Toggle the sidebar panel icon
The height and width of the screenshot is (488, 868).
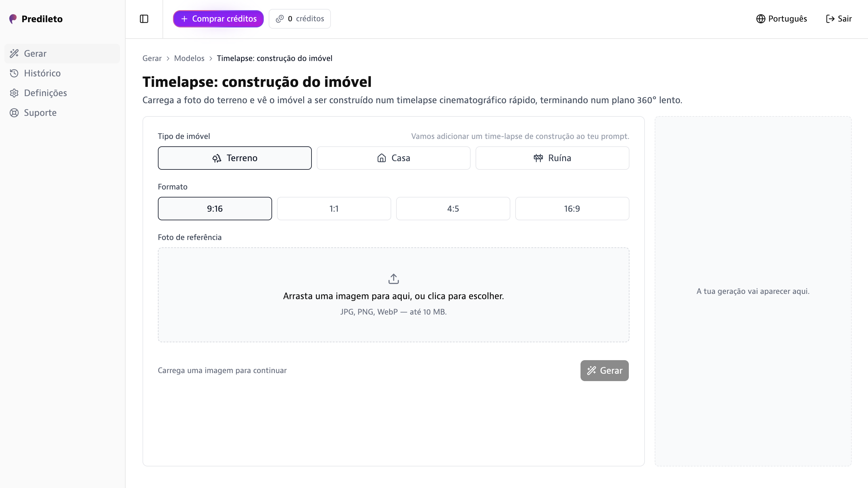tap(144, 19)
